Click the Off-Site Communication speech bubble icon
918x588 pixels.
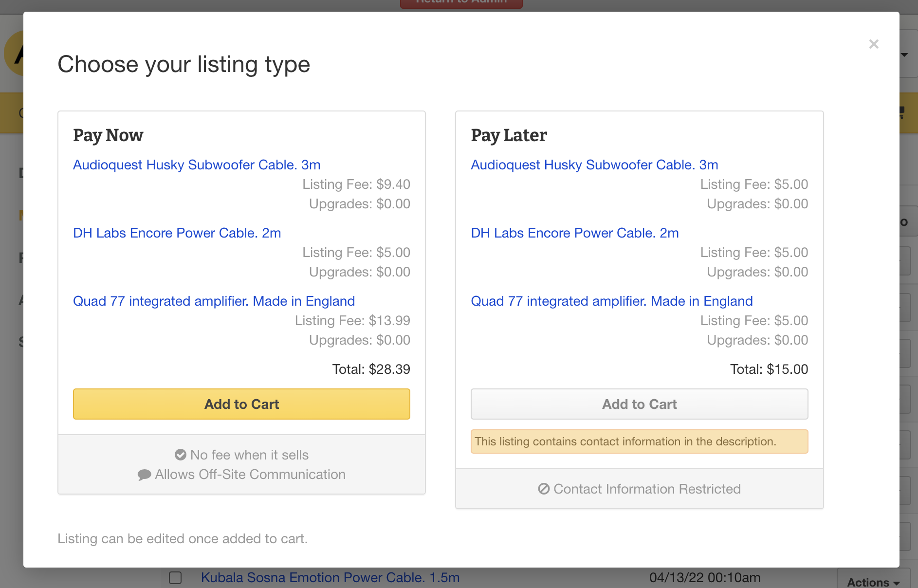click(144, 475)
